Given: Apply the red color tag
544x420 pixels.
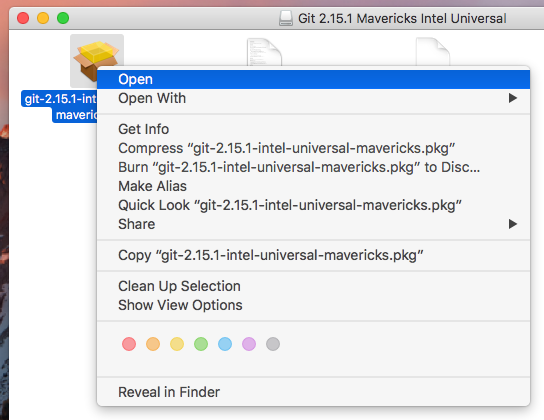Looking at the screenshot, I should [x=129, y=344].
